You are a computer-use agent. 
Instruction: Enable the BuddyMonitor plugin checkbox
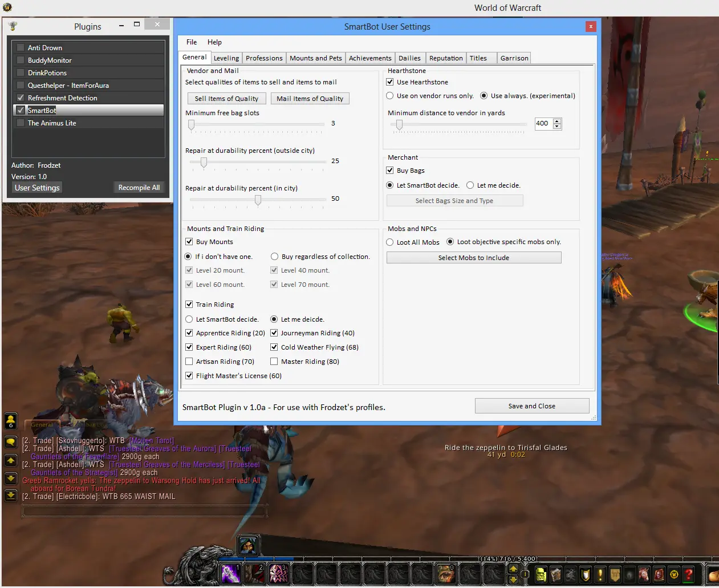(21, 60)
